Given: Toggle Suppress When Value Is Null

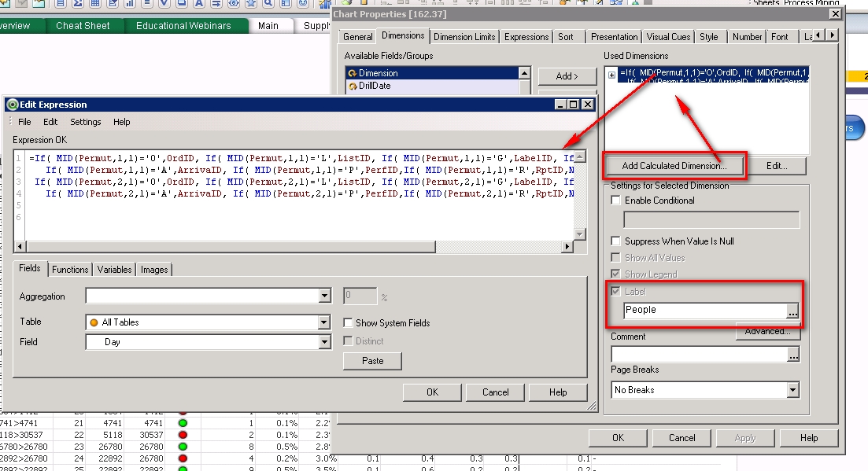Looking at the screenshot, I should (x=616, y=241).
